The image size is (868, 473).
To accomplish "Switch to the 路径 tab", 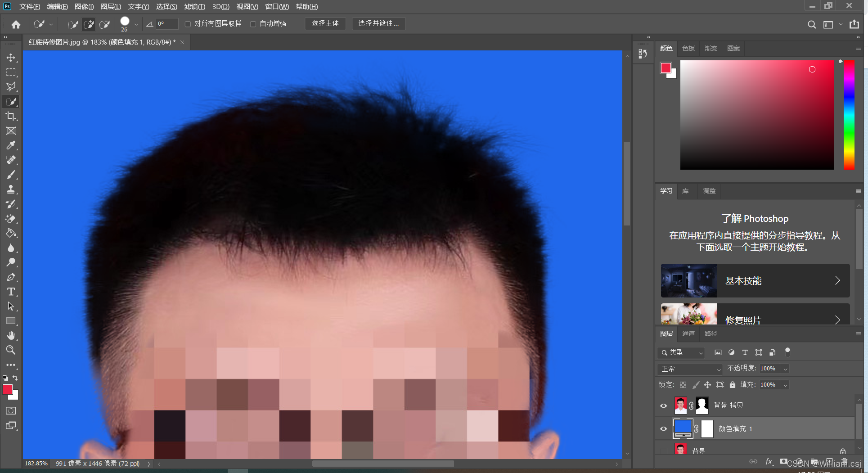I will (711, 333).
